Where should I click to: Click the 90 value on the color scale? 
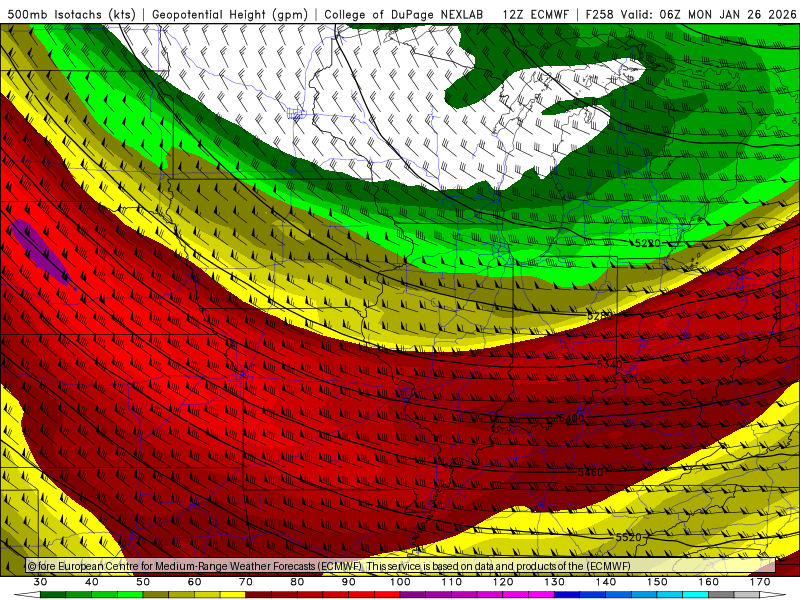click(x=349, y=582)
